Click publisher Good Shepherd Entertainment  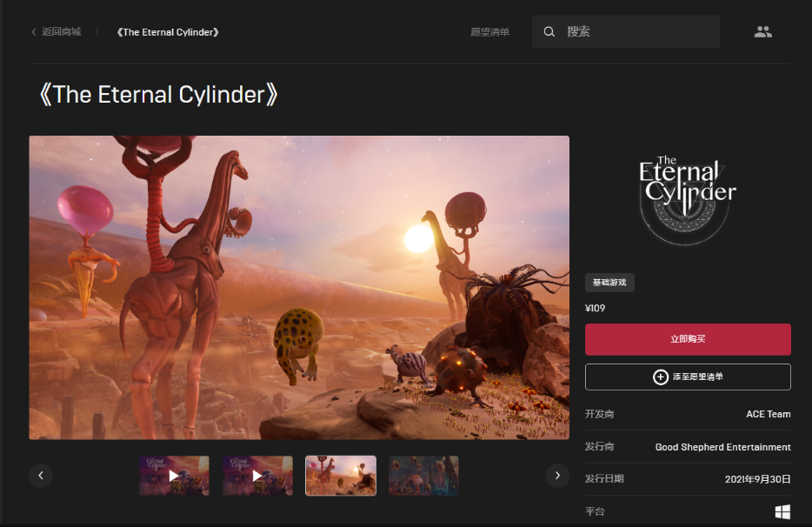(x=723, y=447)
